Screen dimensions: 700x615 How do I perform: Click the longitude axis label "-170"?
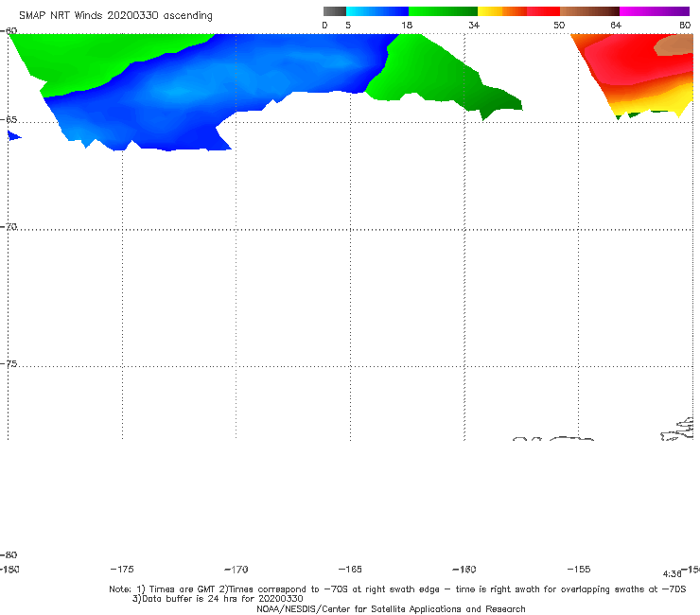pyautogui.click(x=236, y=570)
